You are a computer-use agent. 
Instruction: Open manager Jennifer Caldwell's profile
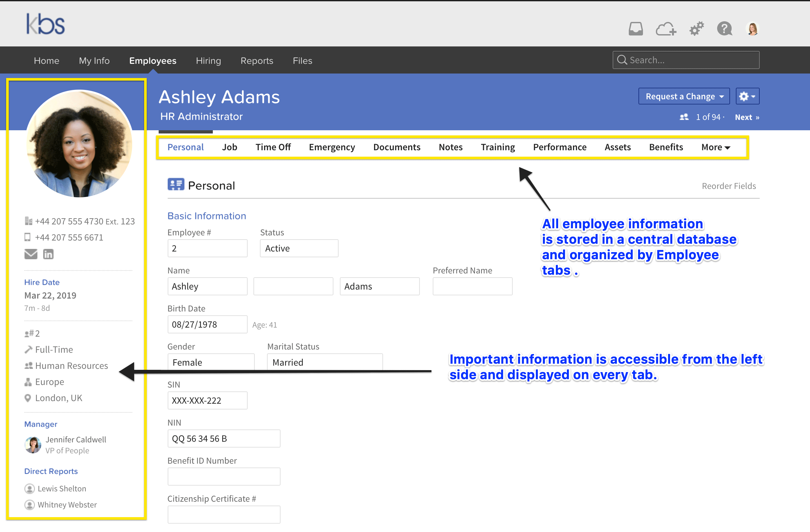75,439
